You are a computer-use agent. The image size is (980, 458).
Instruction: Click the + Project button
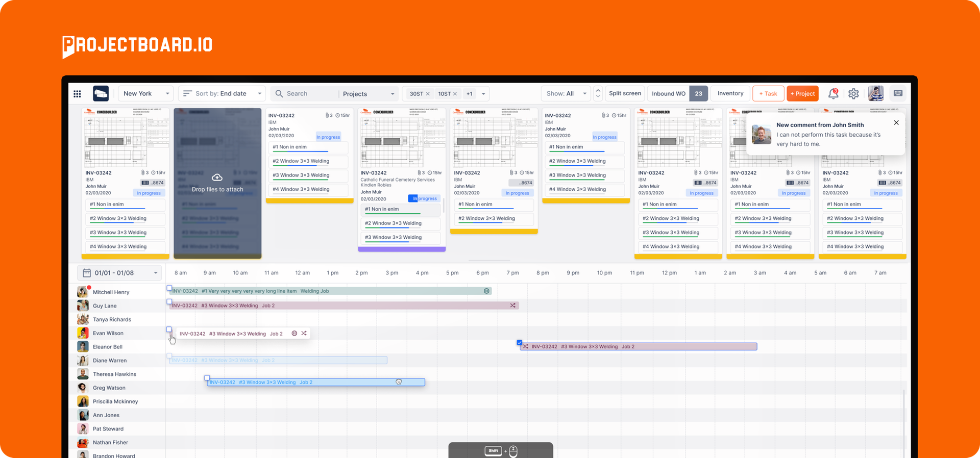click(802, 94)
